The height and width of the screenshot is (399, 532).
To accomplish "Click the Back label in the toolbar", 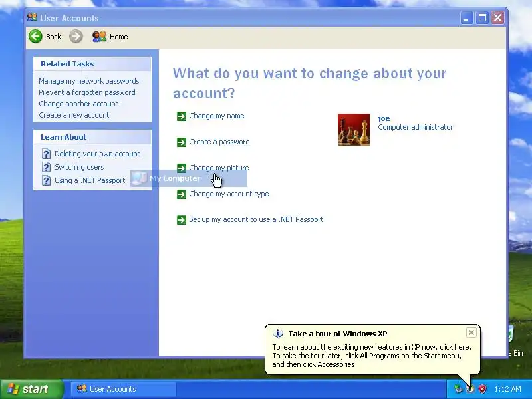I will 53,37.
